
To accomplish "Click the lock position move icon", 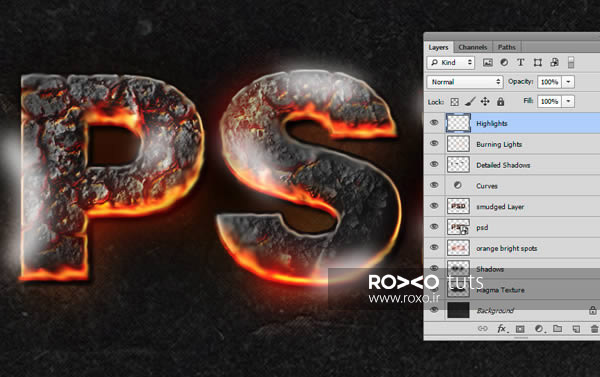I will [x=485, y=101].
